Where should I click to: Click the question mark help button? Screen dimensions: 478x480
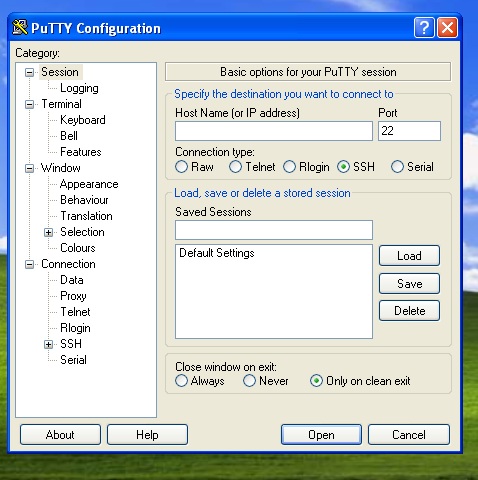[x=424, y=28]
